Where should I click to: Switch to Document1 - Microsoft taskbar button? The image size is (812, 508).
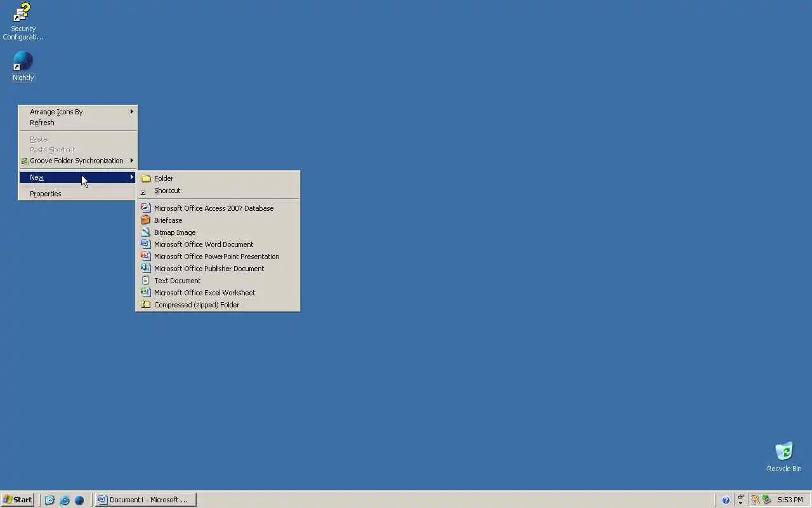[145, 500]
